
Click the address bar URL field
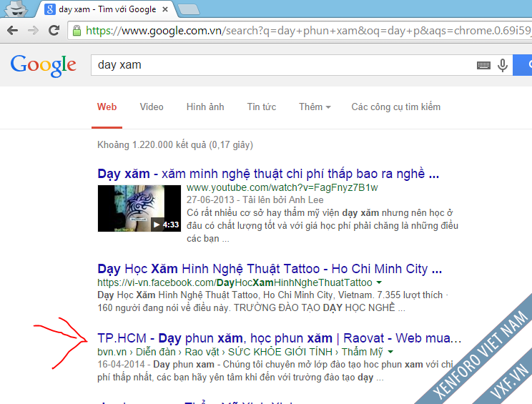pyautogui.click(x=300, y=31)
